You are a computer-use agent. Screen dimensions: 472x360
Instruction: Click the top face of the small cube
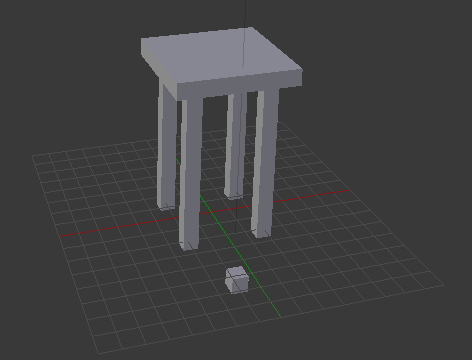coord(237,272)
